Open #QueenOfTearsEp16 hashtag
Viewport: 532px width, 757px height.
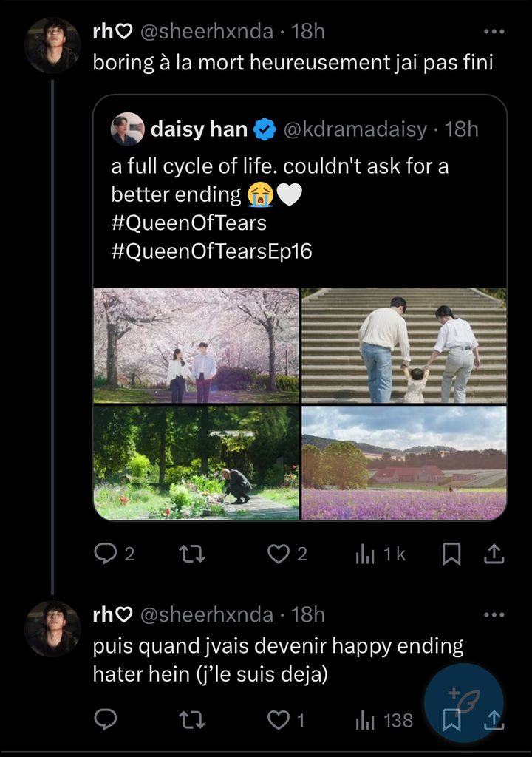pos(211,251)
